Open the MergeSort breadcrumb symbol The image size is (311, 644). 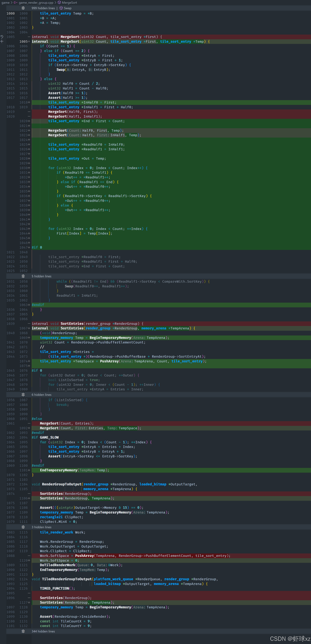tap(69, 2)
